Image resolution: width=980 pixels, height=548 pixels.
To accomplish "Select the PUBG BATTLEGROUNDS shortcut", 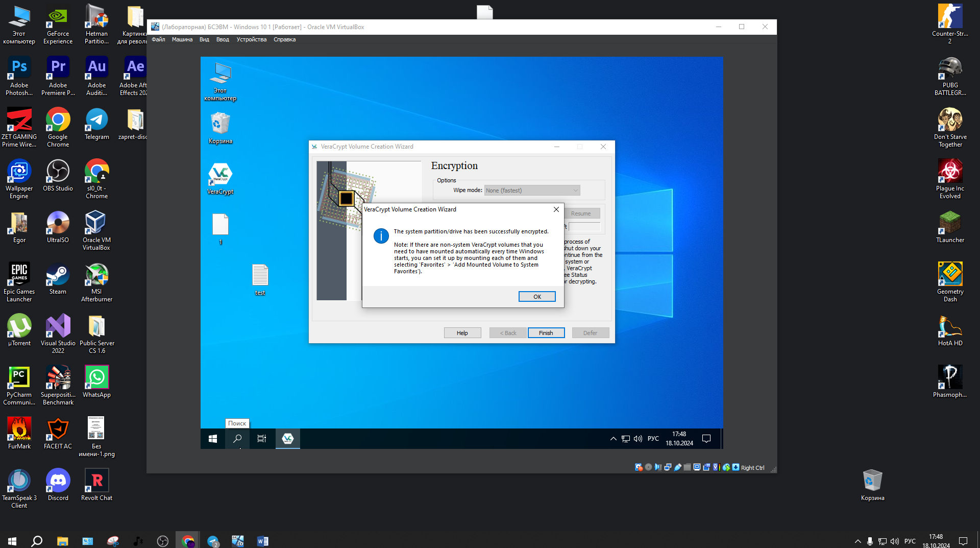I will [950, 76].
